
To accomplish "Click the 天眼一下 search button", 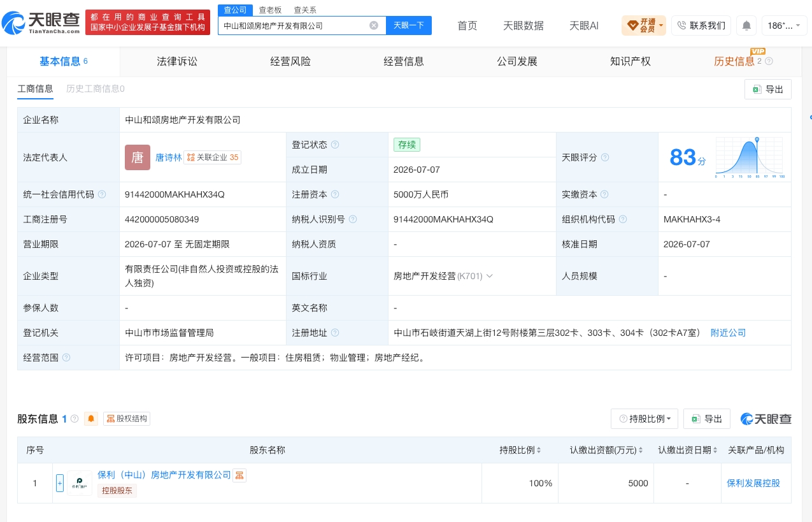I will click(x=409, y=25).
